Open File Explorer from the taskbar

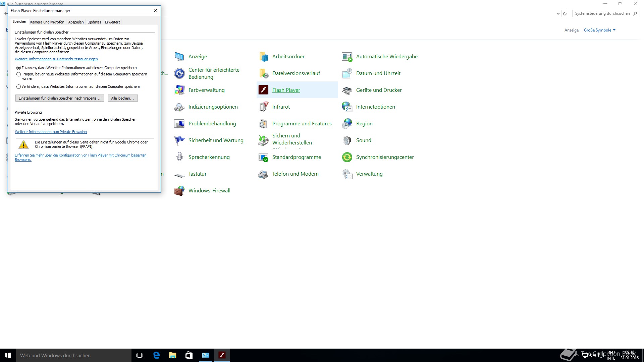tap(172, 355)
